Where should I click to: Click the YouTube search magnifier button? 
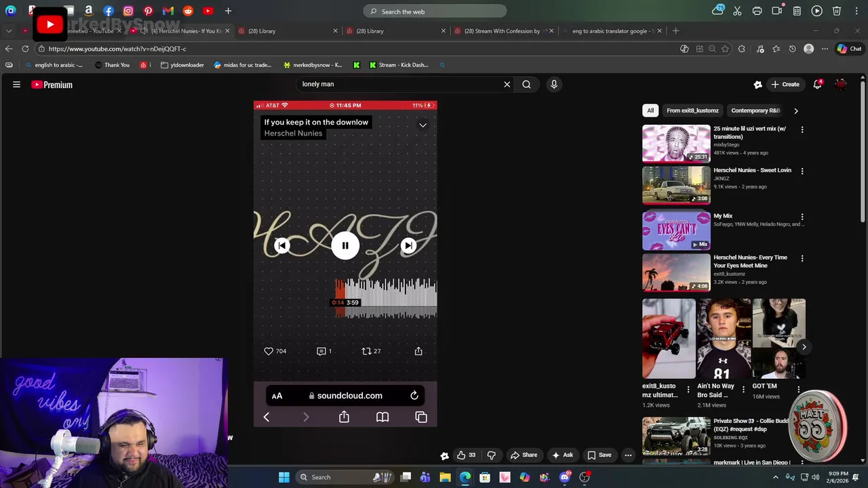(526, 84)
